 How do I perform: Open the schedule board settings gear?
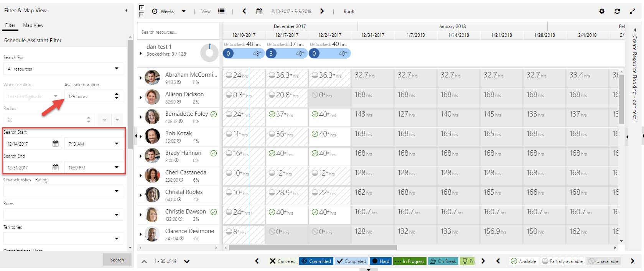602,11
